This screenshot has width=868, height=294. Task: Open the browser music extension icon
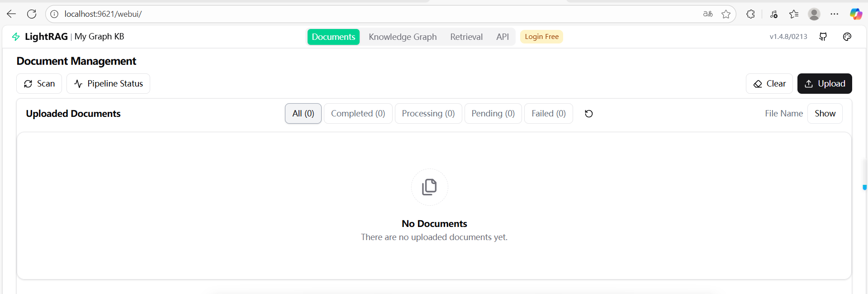[773, 14]
